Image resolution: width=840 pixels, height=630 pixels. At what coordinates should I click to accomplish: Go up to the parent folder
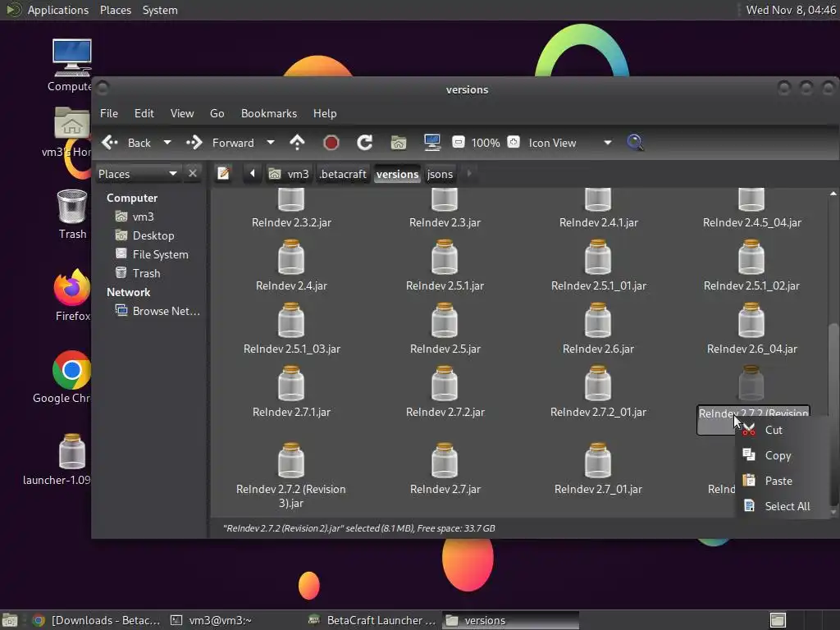pos(297,143)
